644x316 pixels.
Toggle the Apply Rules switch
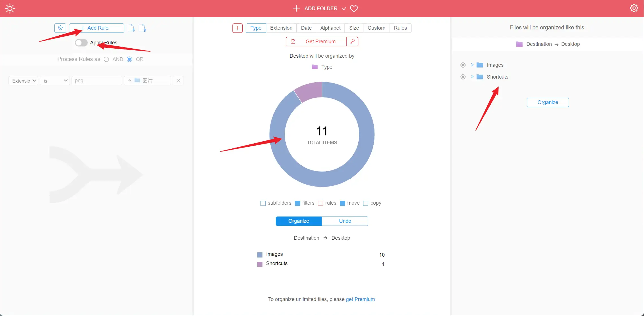pos(81,43)
